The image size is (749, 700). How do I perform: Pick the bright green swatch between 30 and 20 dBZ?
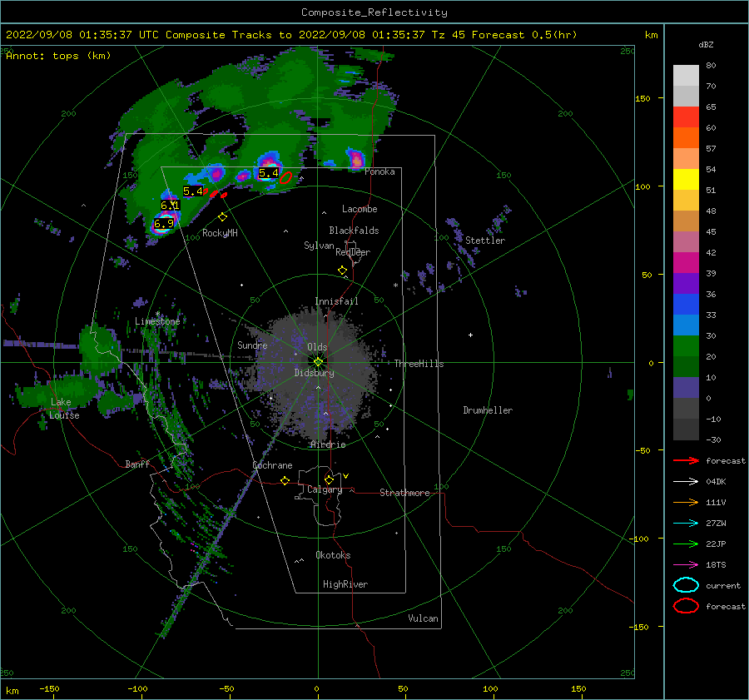coord(686,346)
